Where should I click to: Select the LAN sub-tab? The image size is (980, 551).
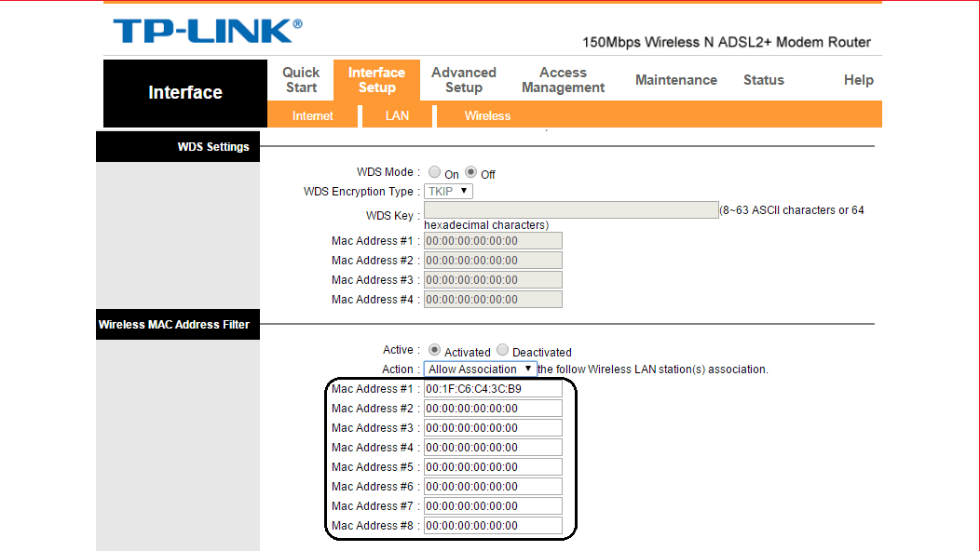[x=397, y=115]
